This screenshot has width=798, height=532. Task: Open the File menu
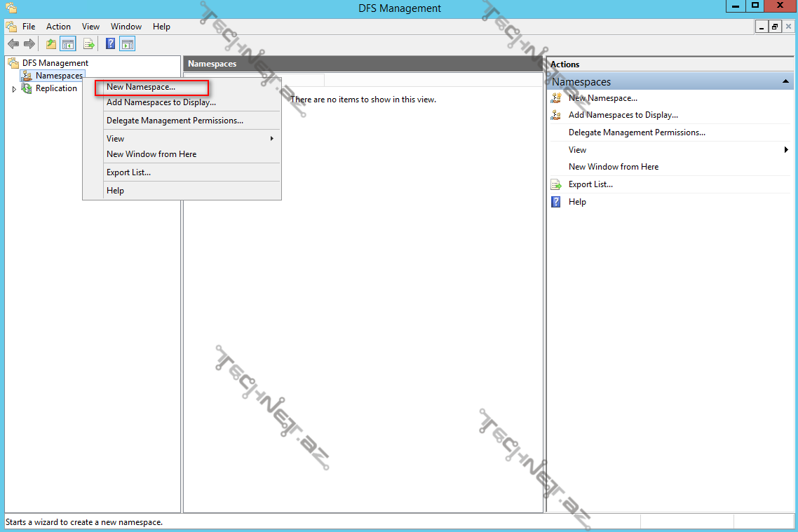coord(29,27)
